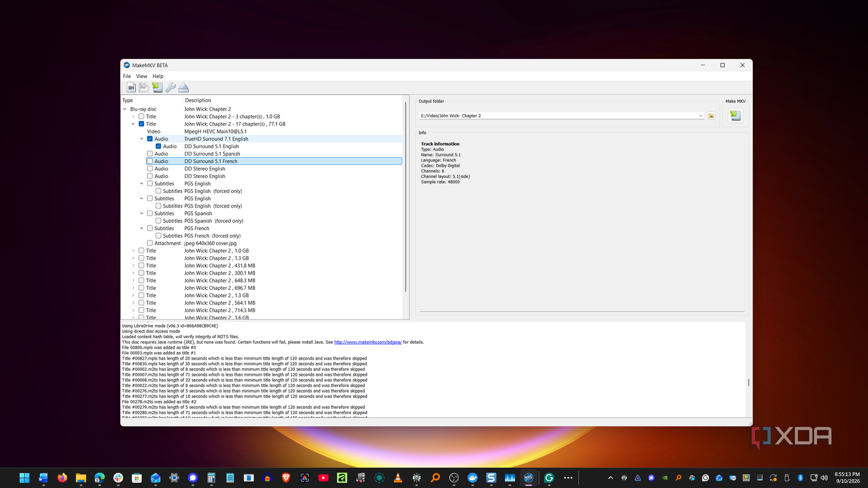Open File Explorer from the taskbar

[81, 478]
